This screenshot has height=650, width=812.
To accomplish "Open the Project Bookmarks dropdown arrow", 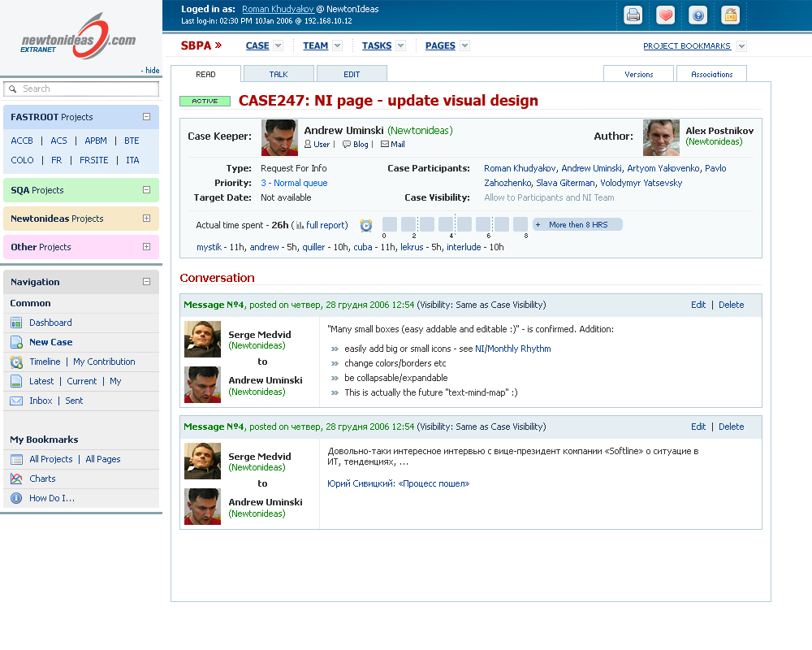I will pos(741,46).
